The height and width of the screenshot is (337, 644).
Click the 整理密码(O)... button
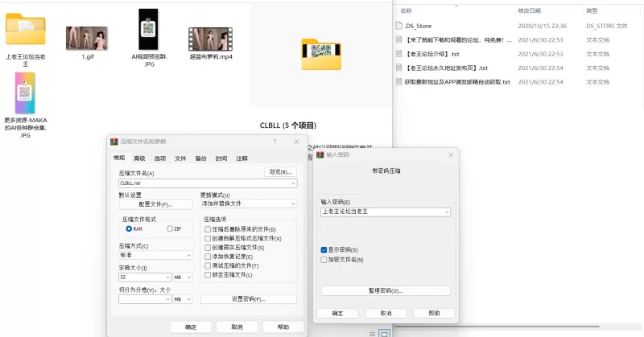386,290
